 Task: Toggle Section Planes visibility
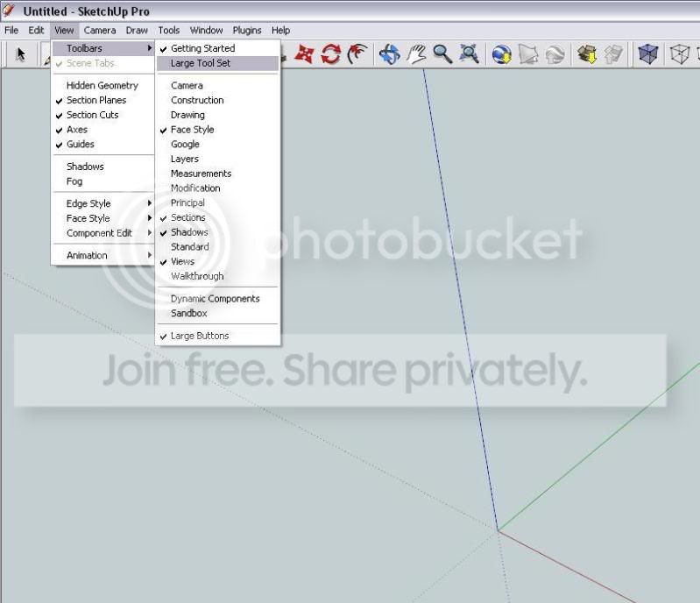tap(103, 100)
